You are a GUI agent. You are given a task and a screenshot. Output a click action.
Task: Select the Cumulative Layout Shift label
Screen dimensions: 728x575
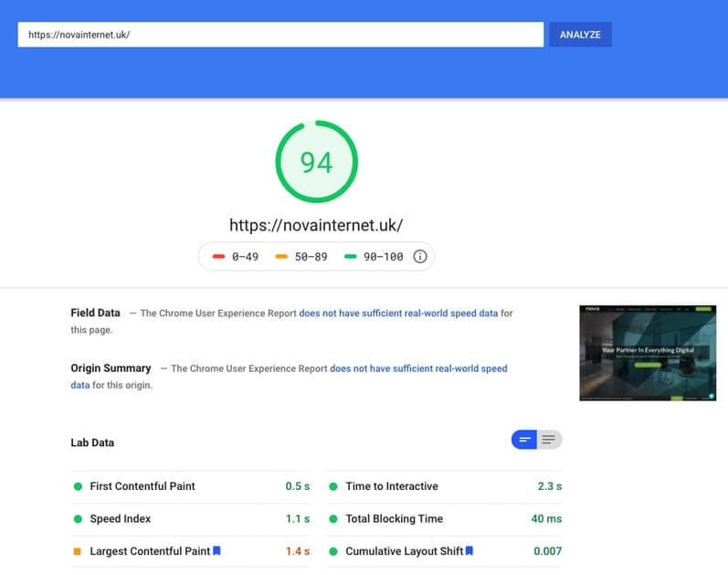405,551
